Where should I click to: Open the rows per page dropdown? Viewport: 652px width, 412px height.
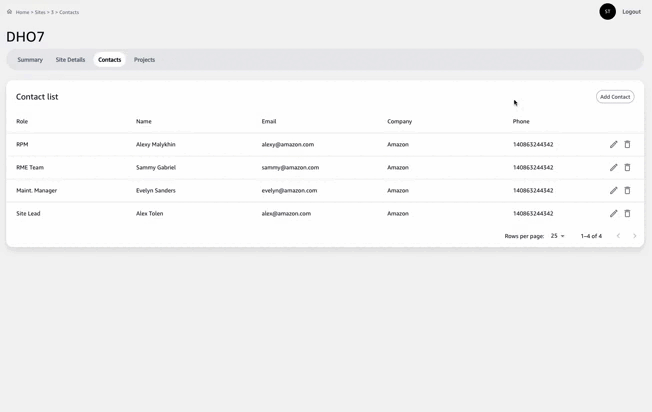click(557, 236)
